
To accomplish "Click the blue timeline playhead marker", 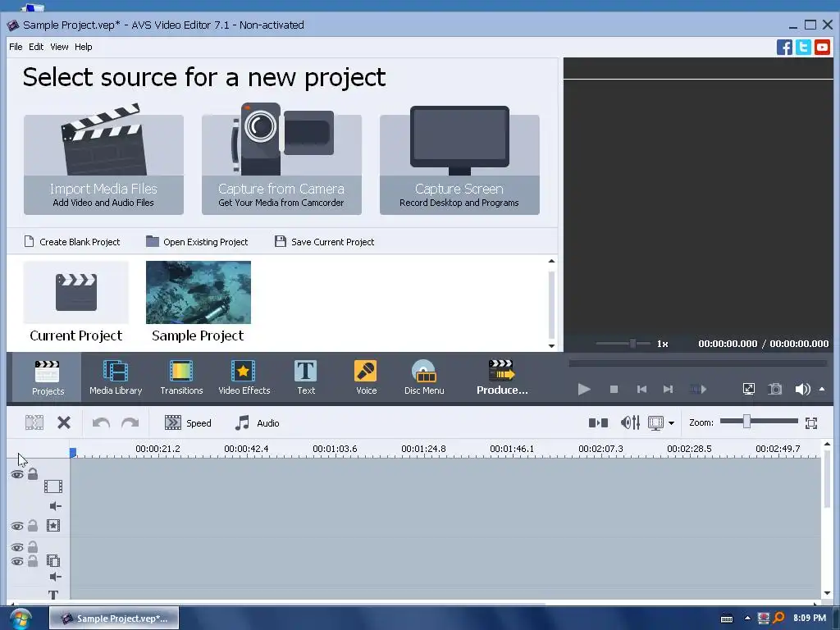I will coord(73,453).
